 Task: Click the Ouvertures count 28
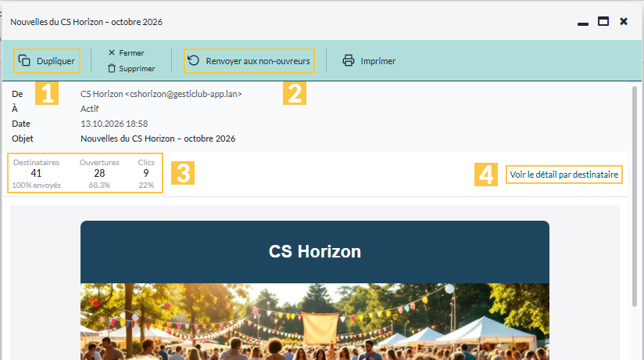(x=99, y=173)
